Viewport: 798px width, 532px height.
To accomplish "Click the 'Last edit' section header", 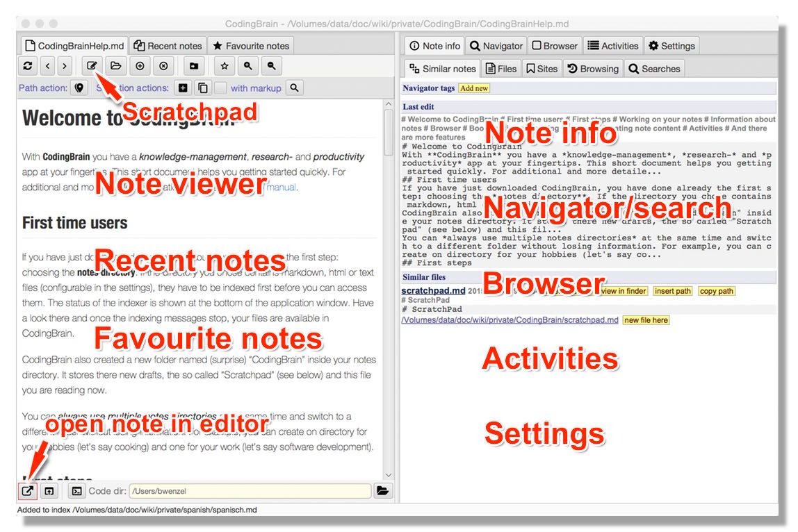I will 589,107.
